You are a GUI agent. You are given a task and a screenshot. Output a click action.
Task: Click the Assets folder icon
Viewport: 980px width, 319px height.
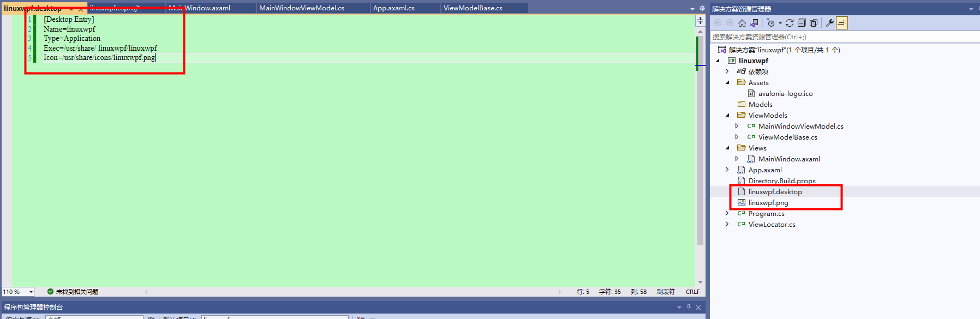click(741, 82)
